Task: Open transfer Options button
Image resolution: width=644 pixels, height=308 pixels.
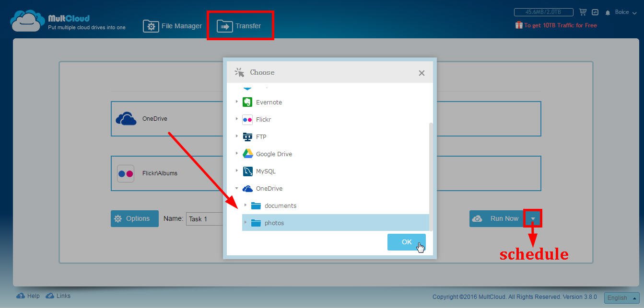Action: click(x=135, y=218)
